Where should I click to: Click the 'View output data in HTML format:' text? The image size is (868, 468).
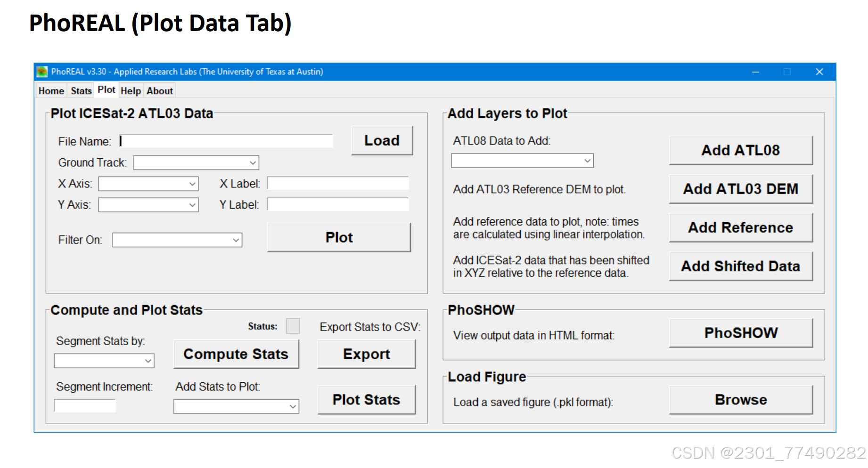[x=534, y=335]
